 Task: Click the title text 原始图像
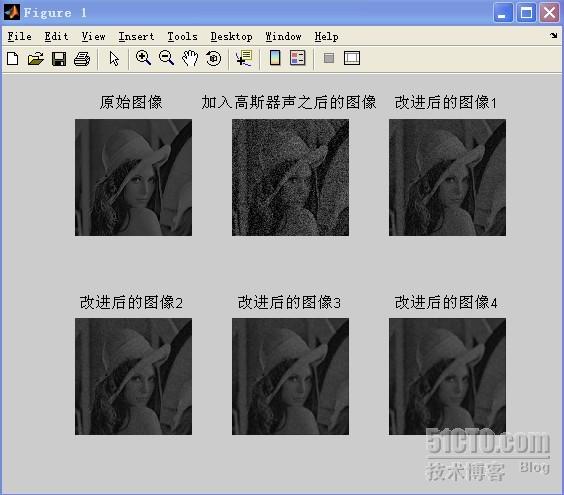[131, 102]
